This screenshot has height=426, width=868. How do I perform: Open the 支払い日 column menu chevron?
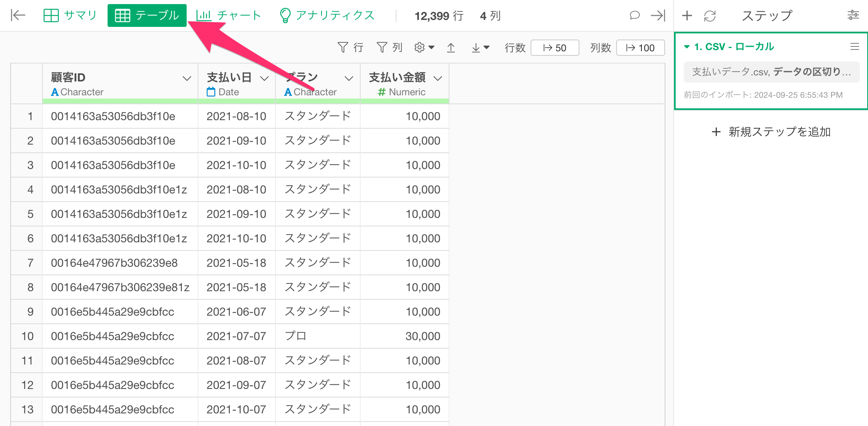264,78
